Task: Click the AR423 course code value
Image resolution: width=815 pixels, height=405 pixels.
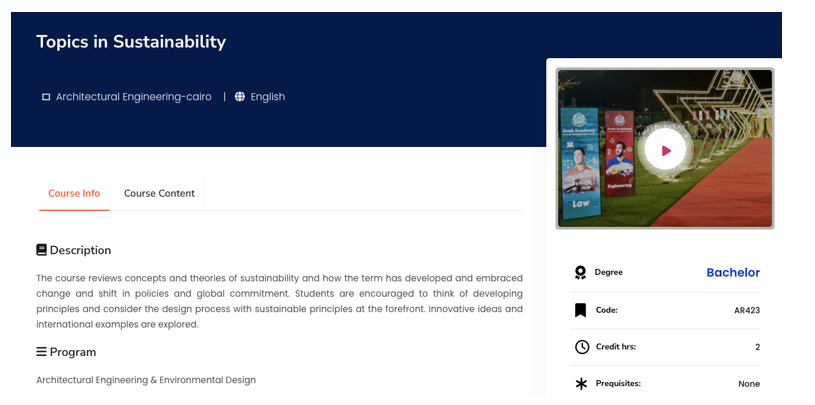Action: [x=746, y=310]
